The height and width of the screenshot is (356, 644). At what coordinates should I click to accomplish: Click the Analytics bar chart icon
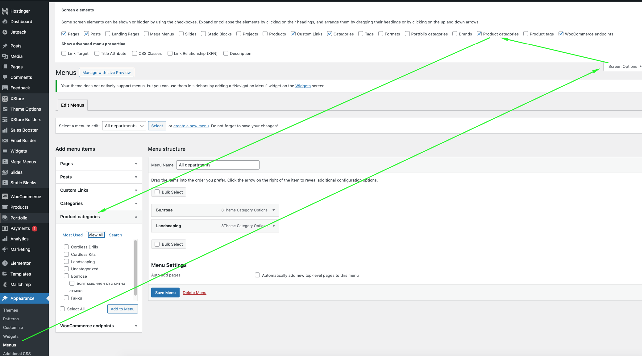[x=5, y=239]
